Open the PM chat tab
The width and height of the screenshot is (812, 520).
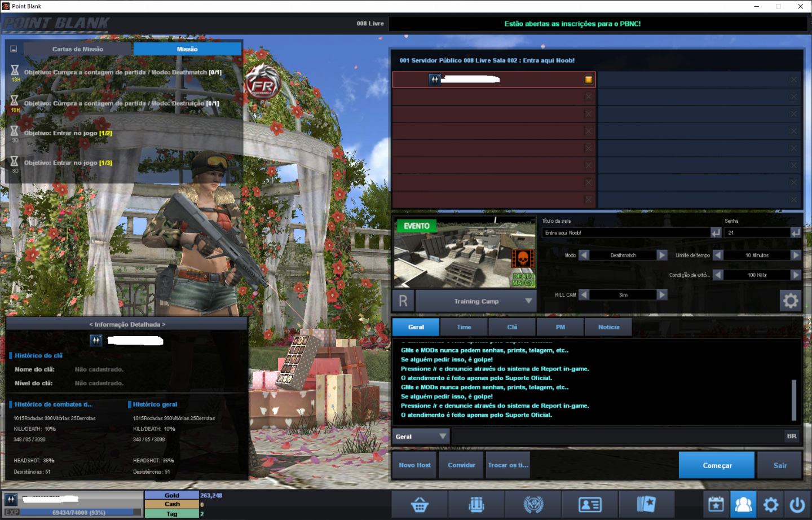(561, 327)
